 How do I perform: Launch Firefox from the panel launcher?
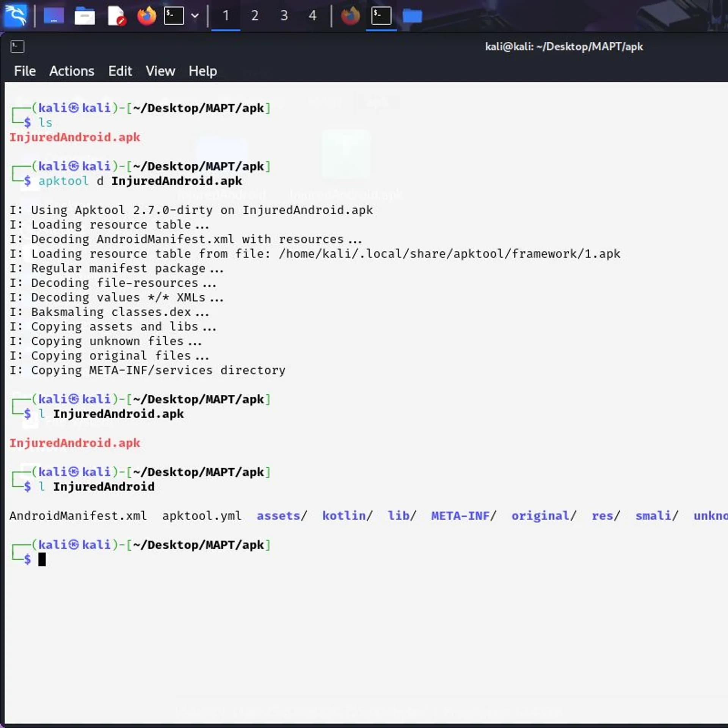[x=146, y=16]
